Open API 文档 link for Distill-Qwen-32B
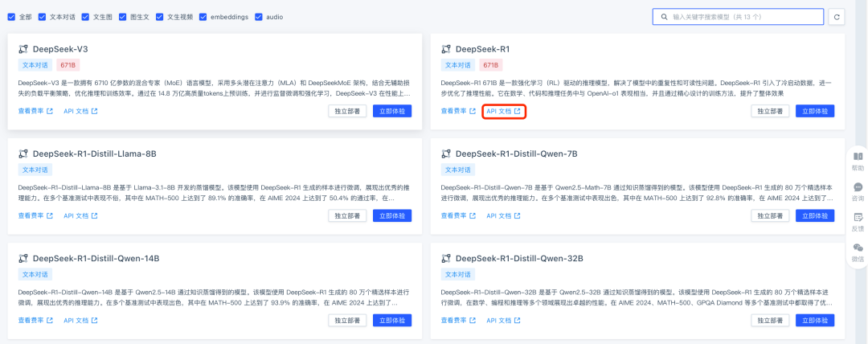 pyautogui.click(x=503, y=321)
